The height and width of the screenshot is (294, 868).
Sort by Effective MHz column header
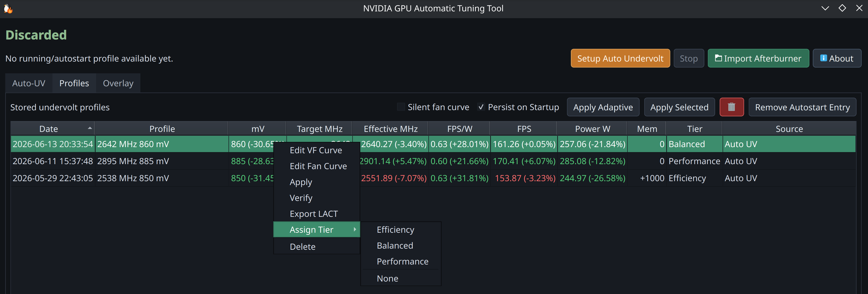390,129
